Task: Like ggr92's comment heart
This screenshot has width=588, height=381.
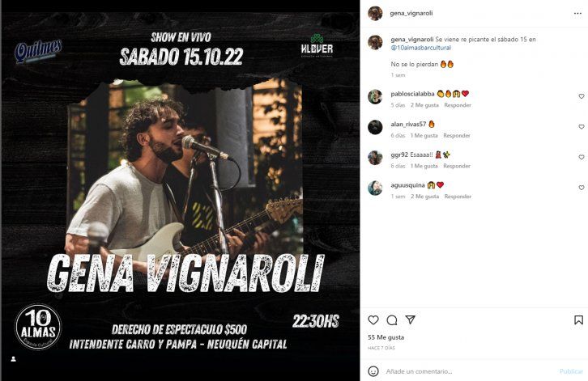Action: (x=582, y=158)
